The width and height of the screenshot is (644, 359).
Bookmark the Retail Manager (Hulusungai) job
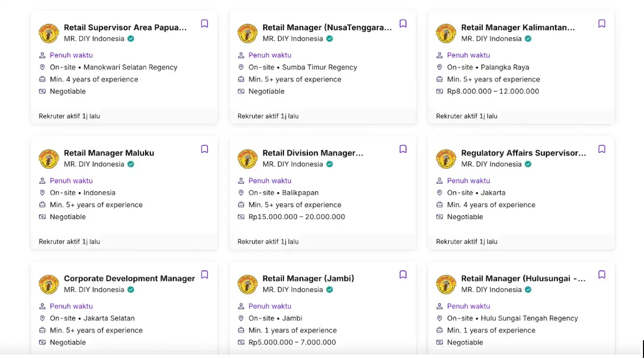click(602, 274)
